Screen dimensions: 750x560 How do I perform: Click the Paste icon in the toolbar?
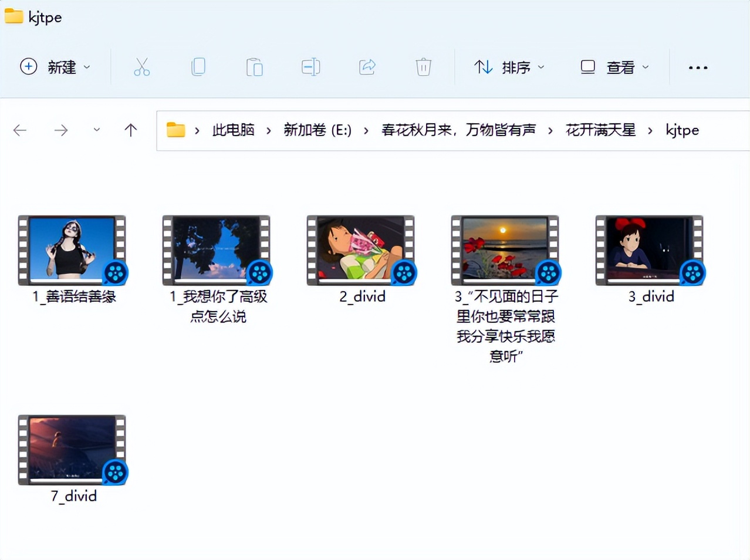255,67
